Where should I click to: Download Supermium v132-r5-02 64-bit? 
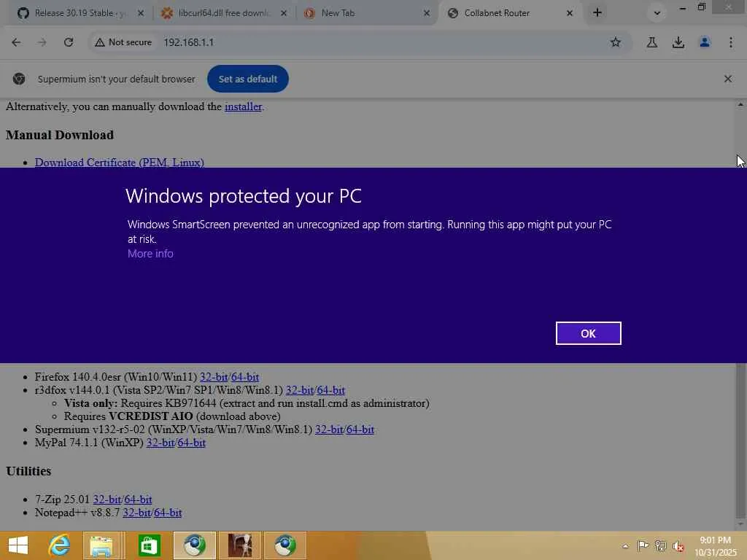tap(360, 429)
